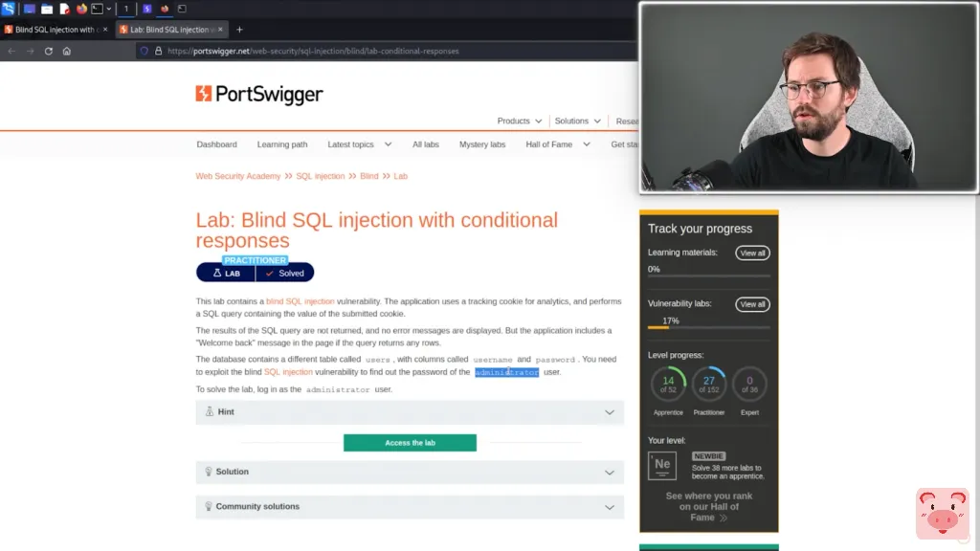Expand the Hint section

point(410,412)
